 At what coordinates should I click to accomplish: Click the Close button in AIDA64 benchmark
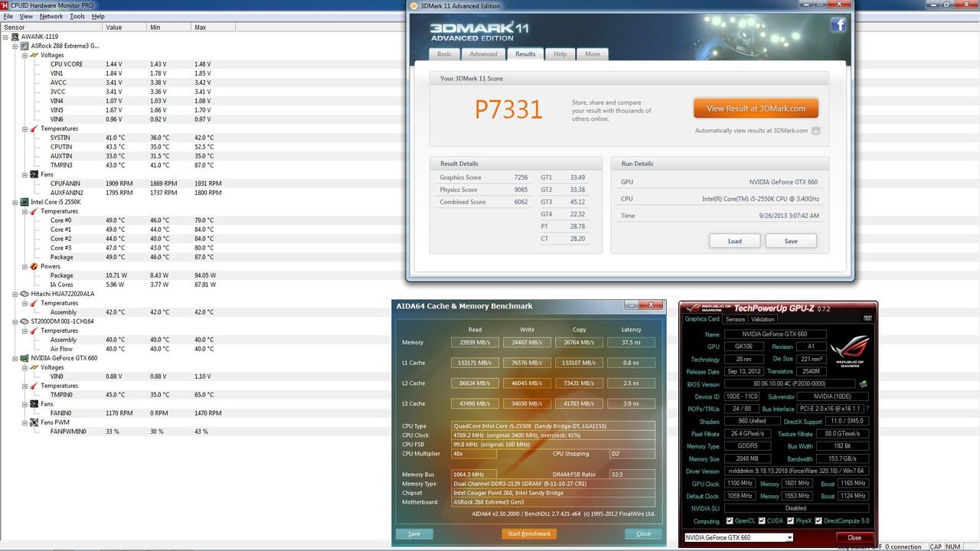pyautogui.click(x=643, y=533)
